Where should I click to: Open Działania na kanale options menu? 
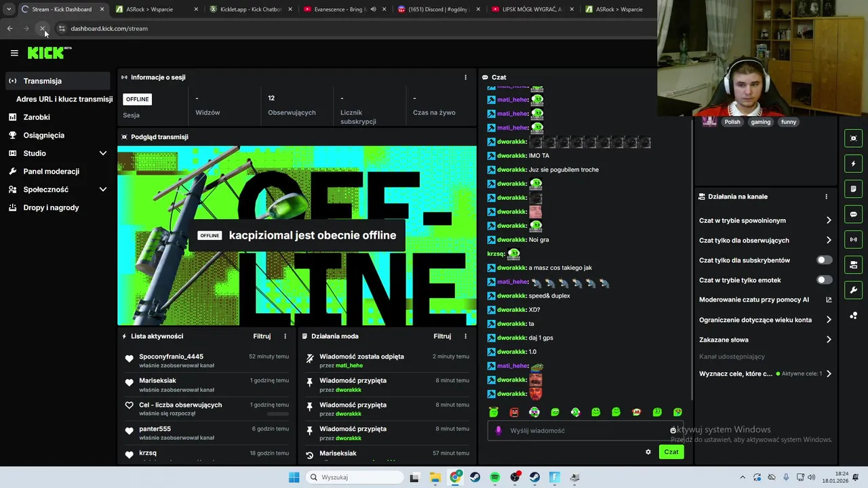[826, 197]
